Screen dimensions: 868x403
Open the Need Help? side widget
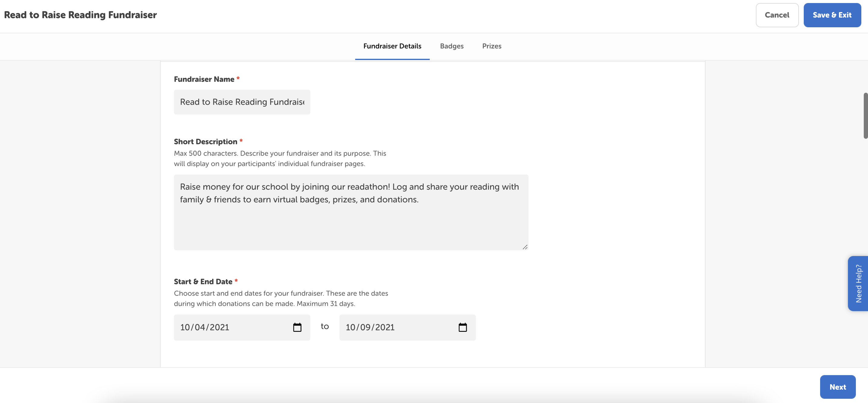click(x=858, y=283)
